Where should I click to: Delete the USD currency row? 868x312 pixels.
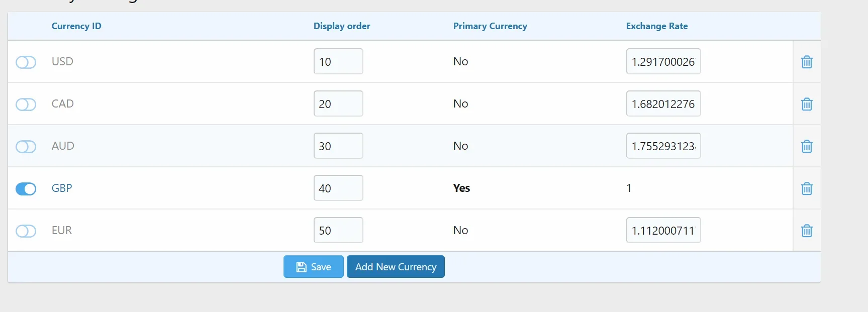(x=807, y=62)
